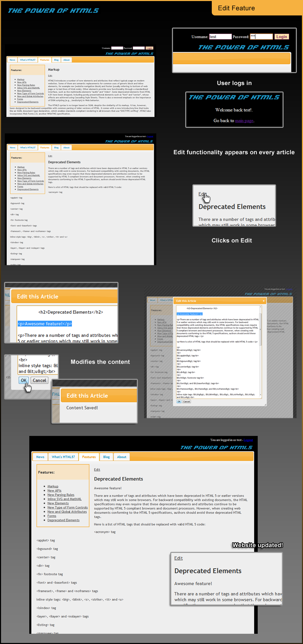The width and height of the screenshot is (303, 644).
Task: Click OK in the full Edit this Article dialog
Action: 179,402
